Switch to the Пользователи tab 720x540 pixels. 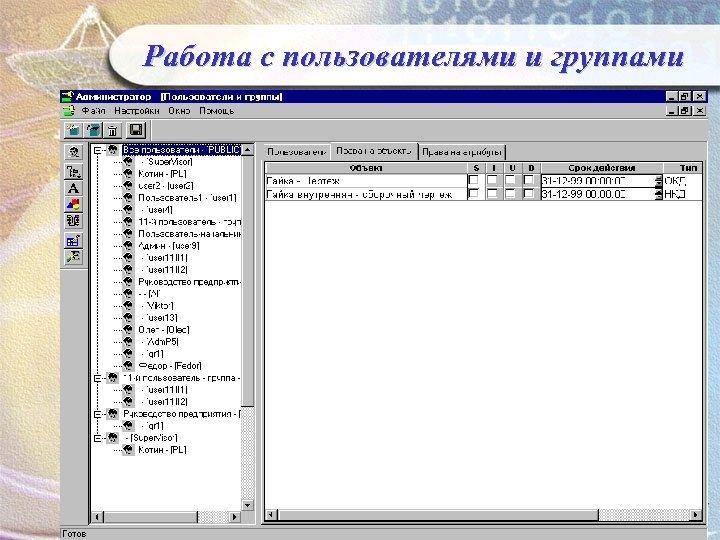(297, 152)
